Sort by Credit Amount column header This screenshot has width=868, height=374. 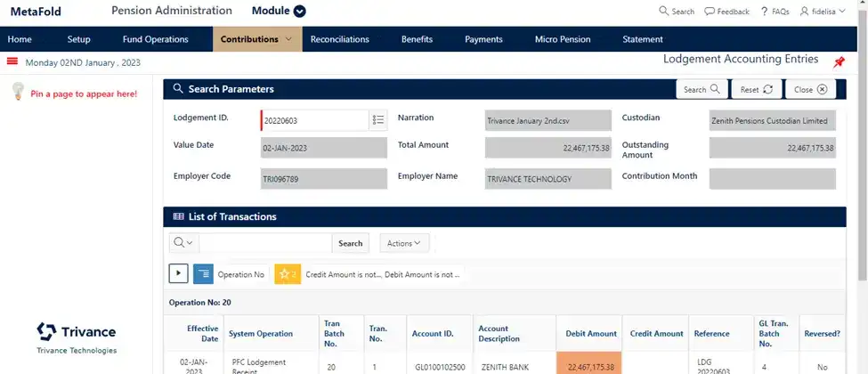[656, 334]
